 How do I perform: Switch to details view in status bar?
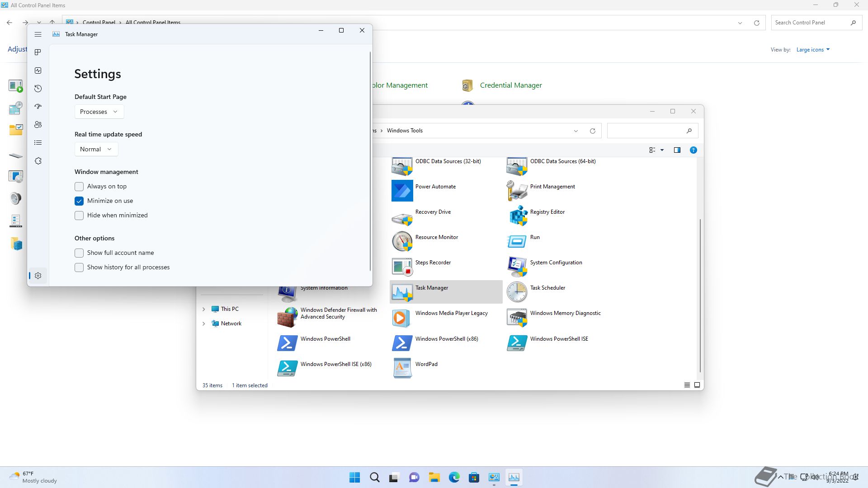(687, 385)
